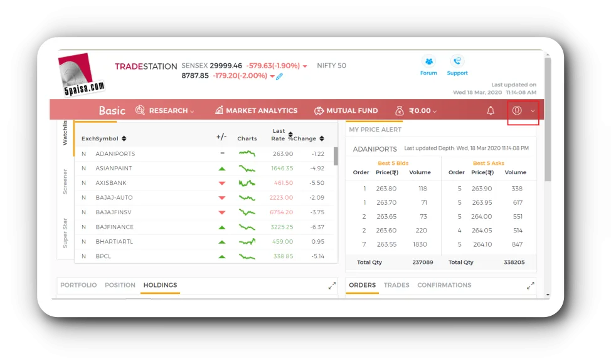The image size is (611, 364).
Task: Sort by the %Change column arrows
Action: tap(322, 138)
